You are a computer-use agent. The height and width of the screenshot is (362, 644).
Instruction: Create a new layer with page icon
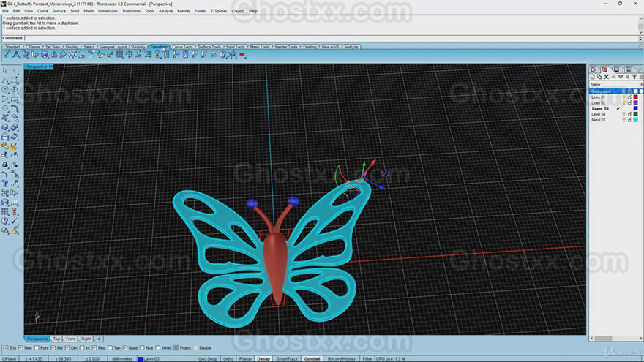pyautogui.click(x=592, y=77)
